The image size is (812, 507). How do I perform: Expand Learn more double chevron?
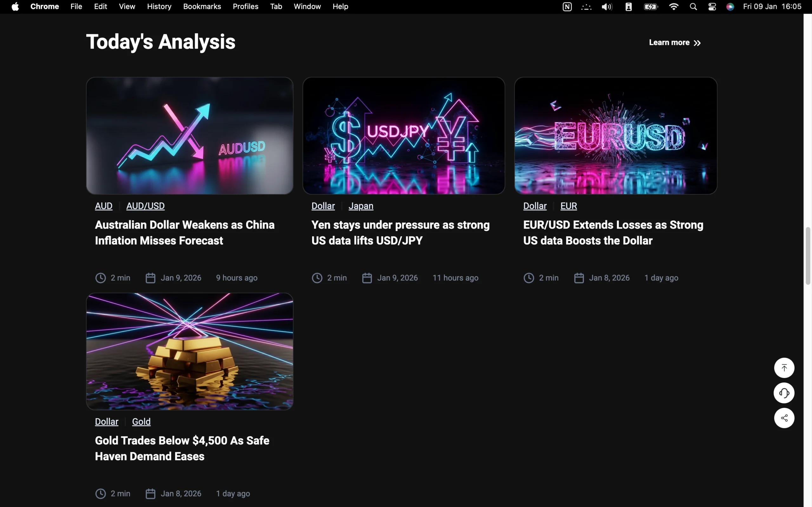coord(697,43)
